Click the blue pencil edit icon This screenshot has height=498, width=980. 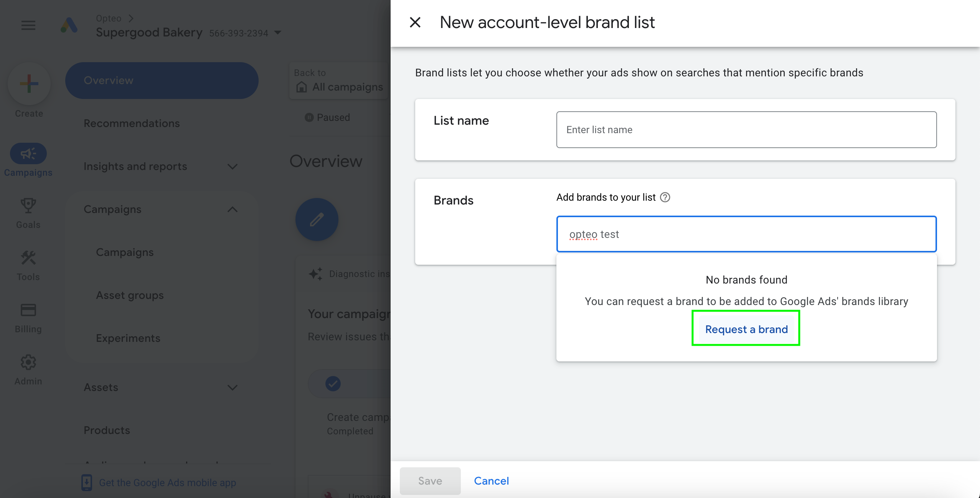click(317, 219)
